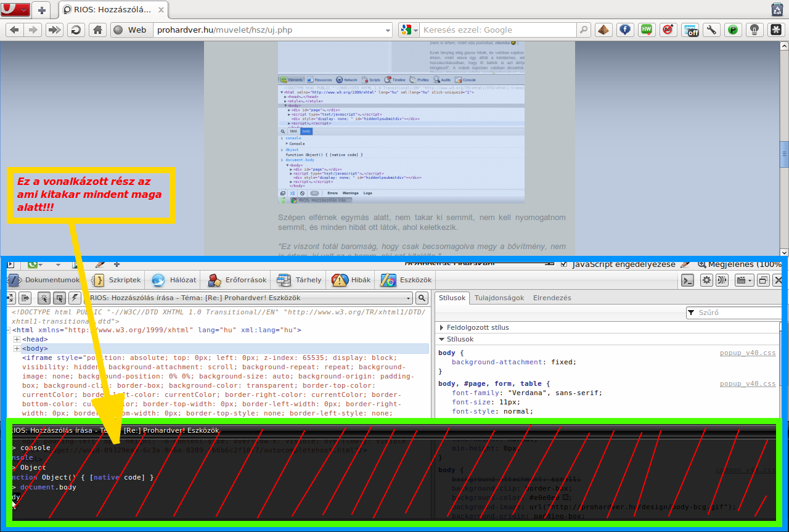This screenshot has width=789, height=532.
Task: Go forward with the forward arrow
Action: pos(33,30)
